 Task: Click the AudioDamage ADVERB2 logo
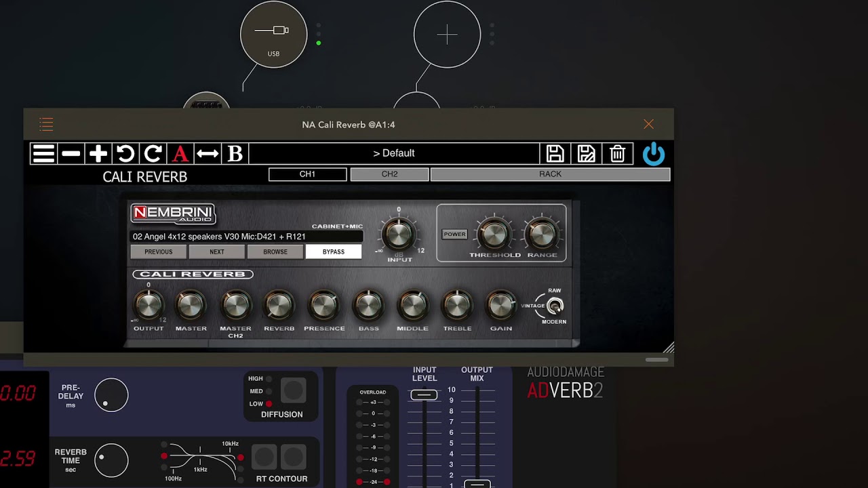(566, 384)
